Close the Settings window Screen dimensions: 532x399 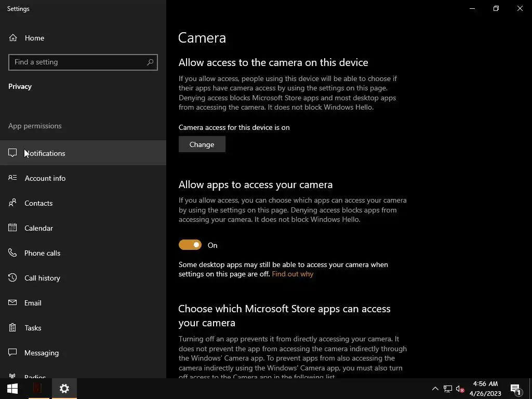[x=520, y=8]
